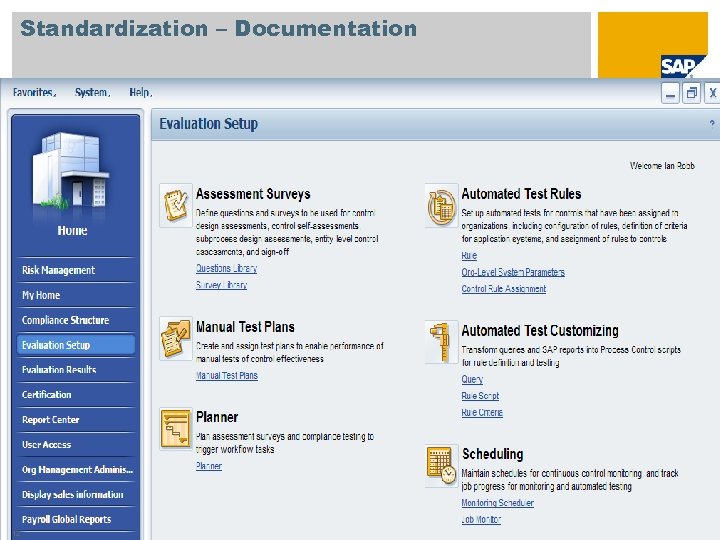Open Control Rule Assignment link
Screen dimensions: 720x540
(x=504, y=288)
